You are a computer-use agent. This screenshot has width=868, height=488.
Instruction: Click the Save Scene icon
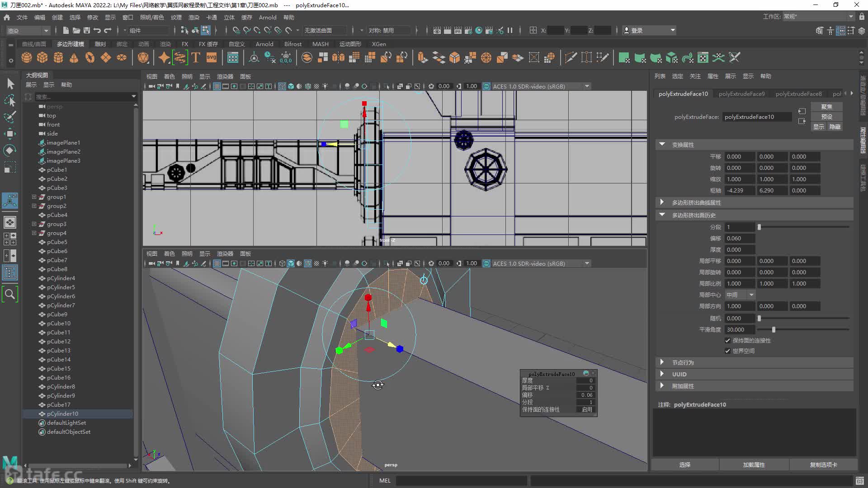(x=86, y=30)
